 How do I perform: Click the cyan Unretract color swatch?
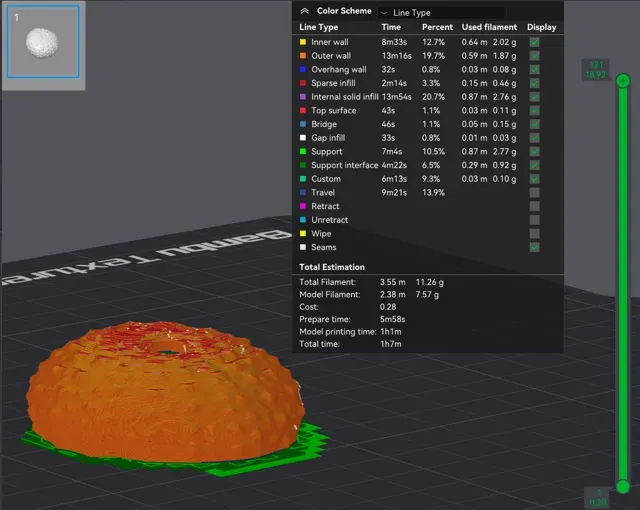click(x=303, y=220)
